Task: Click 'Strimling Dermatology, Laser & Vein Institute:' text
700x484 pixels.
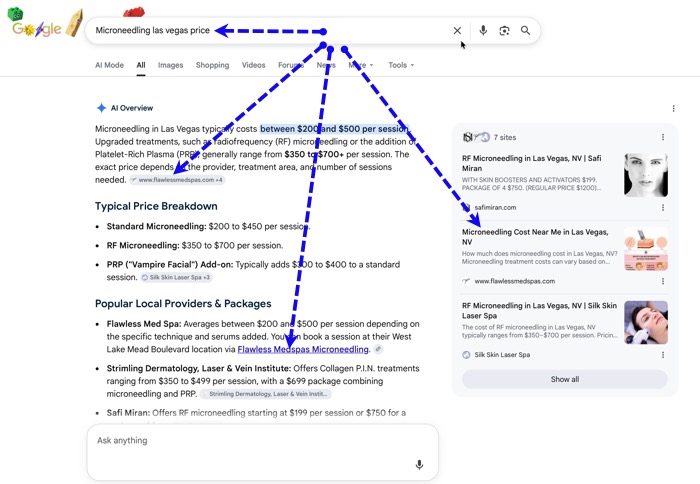Action: click(199, 368)
